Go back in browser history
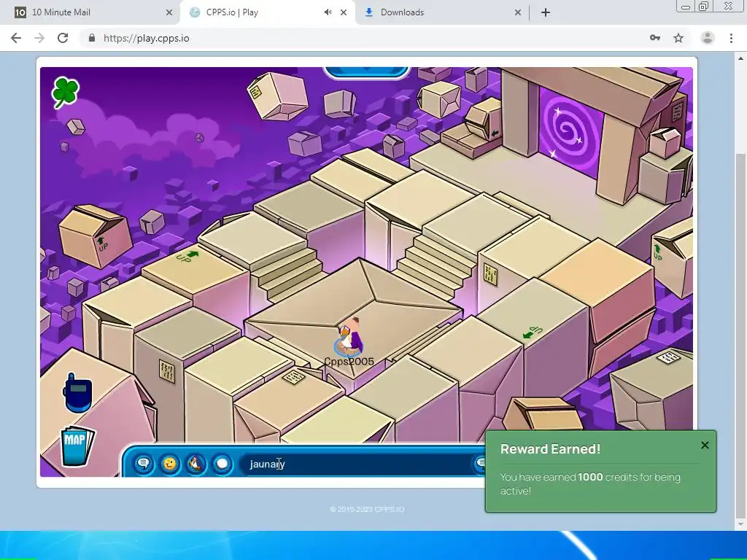 [x=16, y=38]
